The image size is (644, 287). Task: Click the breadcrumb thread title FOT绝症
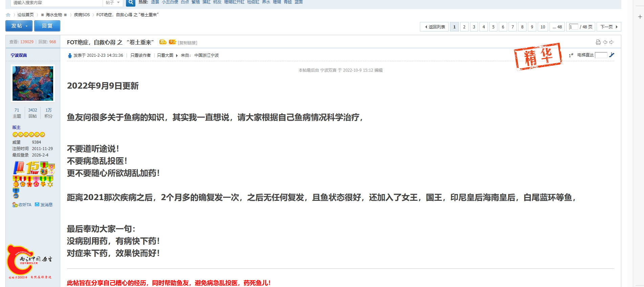tap(127, 15)
